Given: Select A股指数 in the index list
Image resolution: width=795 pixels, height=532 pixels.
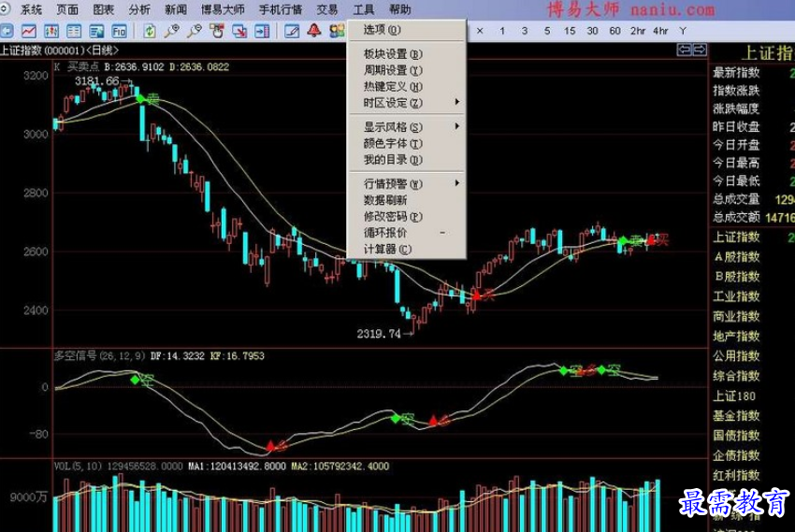Looking at the screenshot, I should [x=736, y=257].
